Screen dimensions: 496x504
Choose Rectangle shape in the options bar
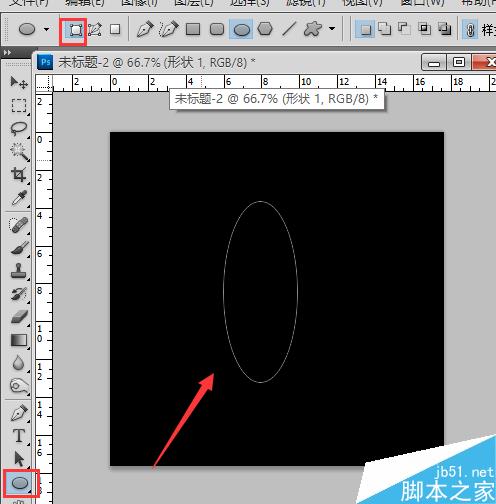pyautogui.click(x=193, y=29)
